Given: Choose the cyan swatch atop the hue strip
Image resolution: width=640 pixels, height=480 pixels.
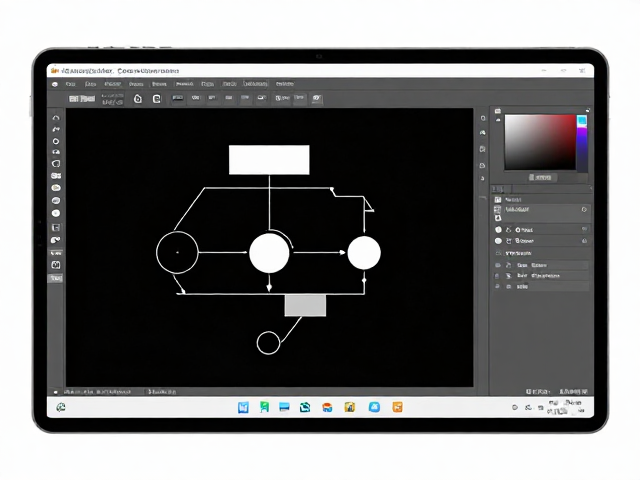Looking at the screenshot, I should [582, 120].
